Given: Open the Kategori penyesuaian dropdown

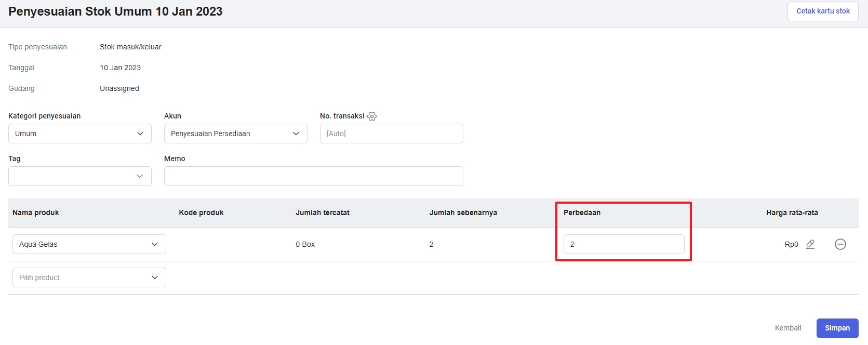Looking at the screenshot, I should point(80,134).
